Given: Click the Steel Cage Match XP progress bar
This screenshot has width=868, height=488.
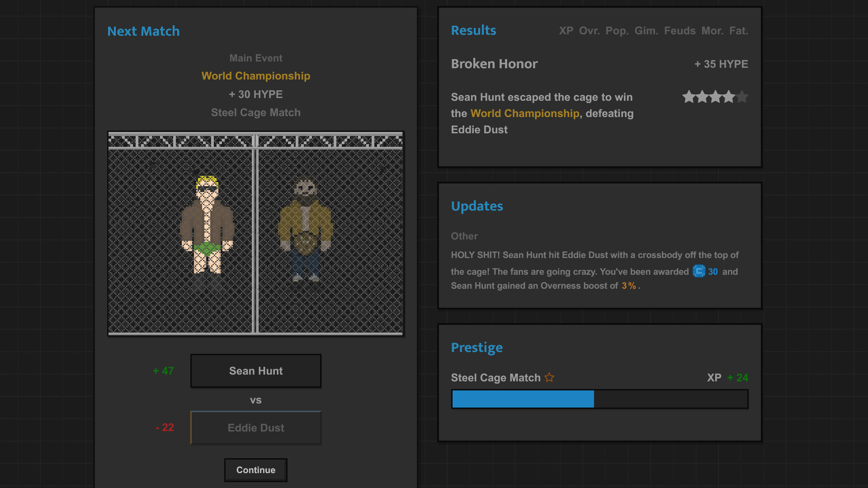Looking at the screenshot, I should coord(599,399).
